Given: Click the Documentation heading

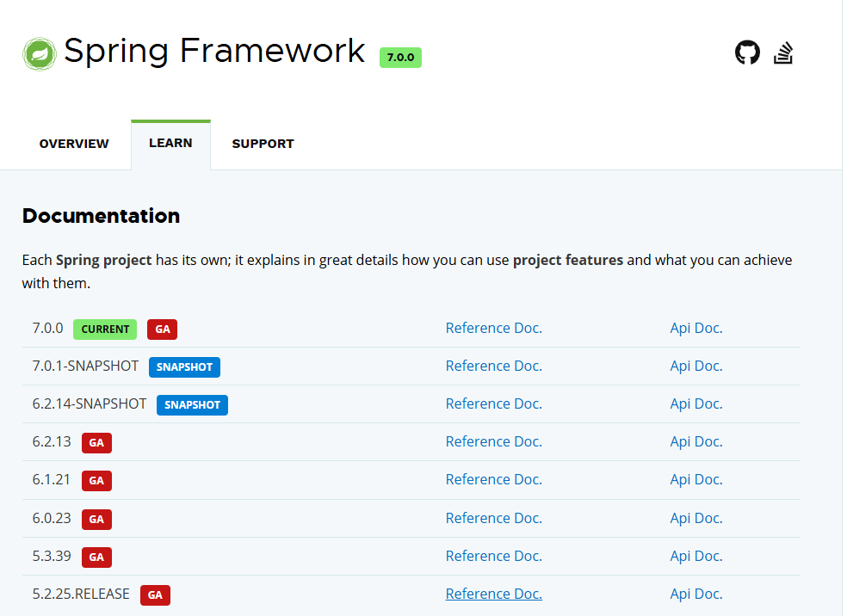Looking at the screenshot, I should pyautogui.click(x=101, y=216).
